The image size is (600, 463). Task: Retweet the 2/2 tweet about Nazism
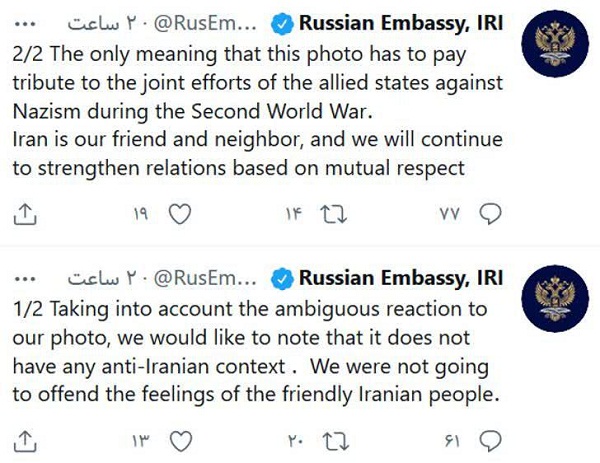334,214
